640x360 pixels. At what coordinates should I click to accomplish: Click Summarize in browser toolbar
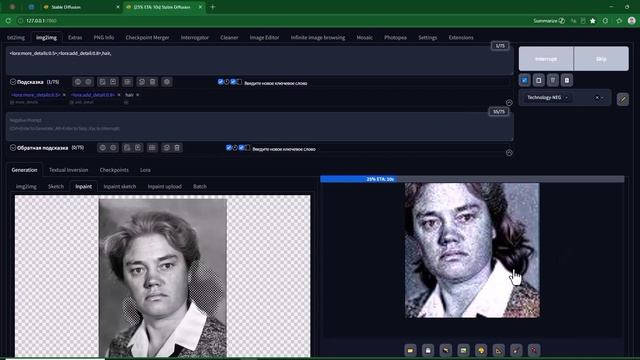[549, 21]
